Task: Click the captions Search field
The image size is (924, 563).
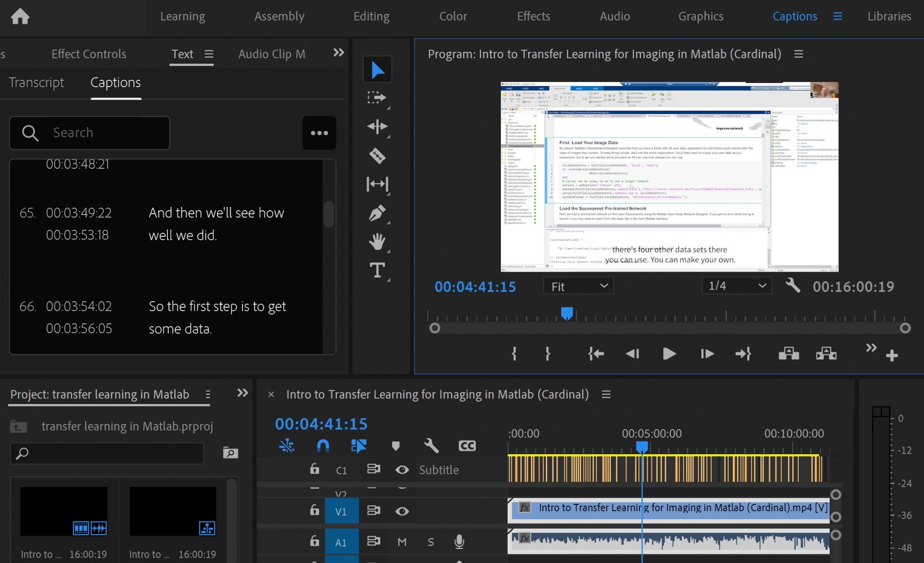Action: (x=90, y=133)
